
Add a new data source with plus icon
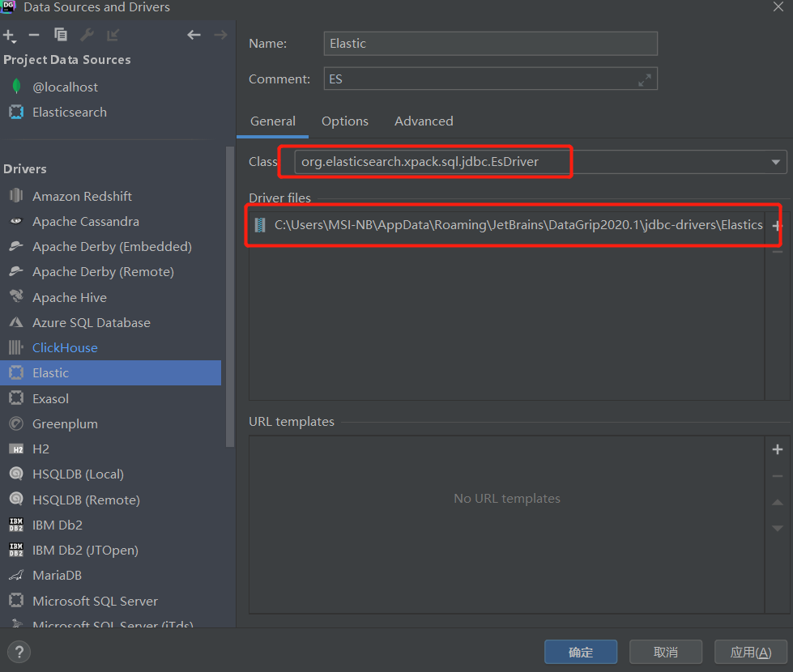pos(10,35)
